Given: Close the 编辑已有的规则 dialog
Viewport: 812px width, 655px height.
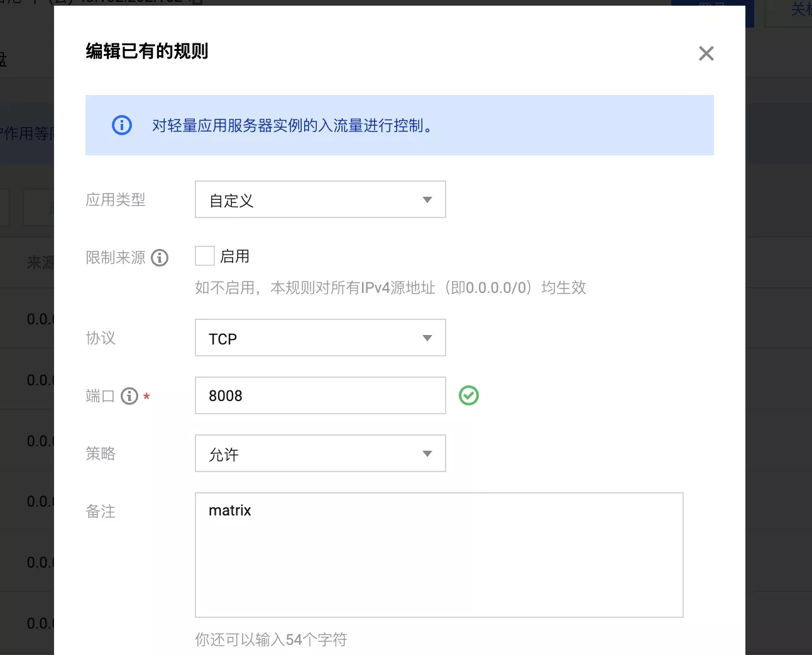Looking at the screenshot, I should tap(706, 53).
